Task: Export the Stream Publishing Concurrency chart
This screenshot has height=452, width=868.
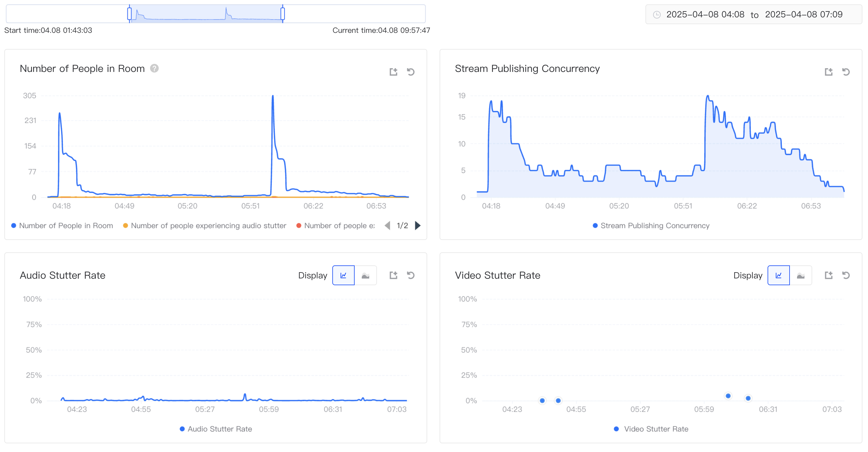Action: 828,72
